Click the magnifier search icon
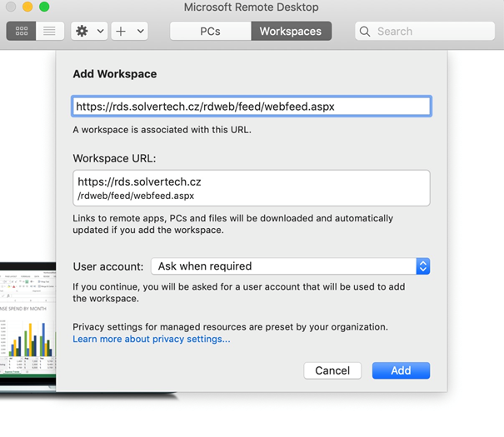504x437 pixels. [x=365, y=31]
